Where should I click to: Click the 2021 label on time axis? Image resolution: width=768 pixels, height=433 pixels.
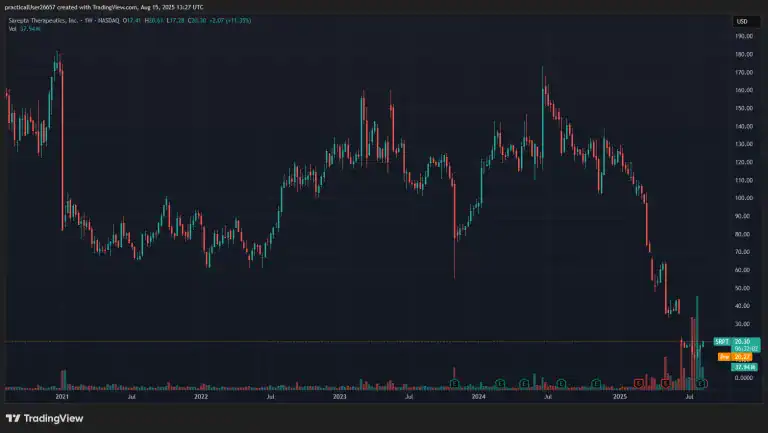(x=62, y=397)
